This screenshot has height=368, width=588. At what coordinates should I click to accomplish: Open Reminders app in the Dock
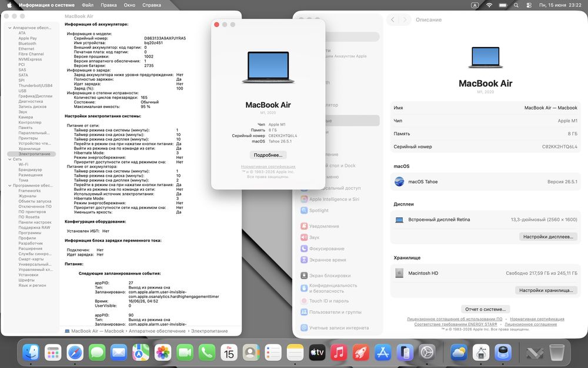pyautogui.click(x=273, y=352)
